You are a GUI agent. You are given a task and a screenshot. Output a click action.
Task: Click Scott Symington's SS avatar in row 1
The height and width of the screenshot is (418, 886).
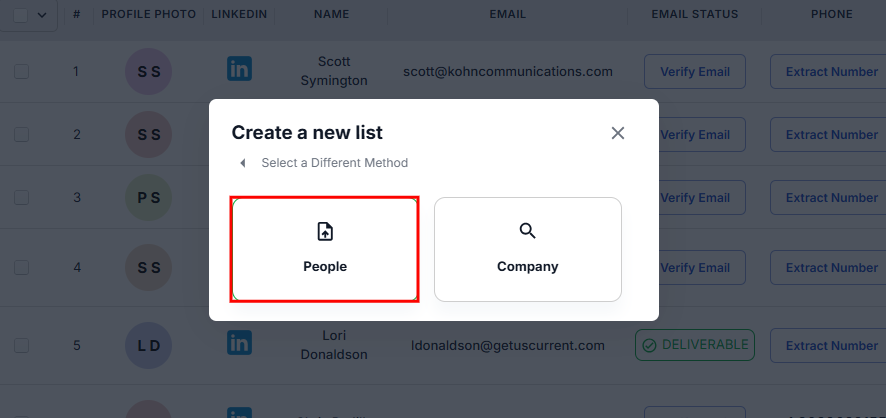[x=149, y=72]
